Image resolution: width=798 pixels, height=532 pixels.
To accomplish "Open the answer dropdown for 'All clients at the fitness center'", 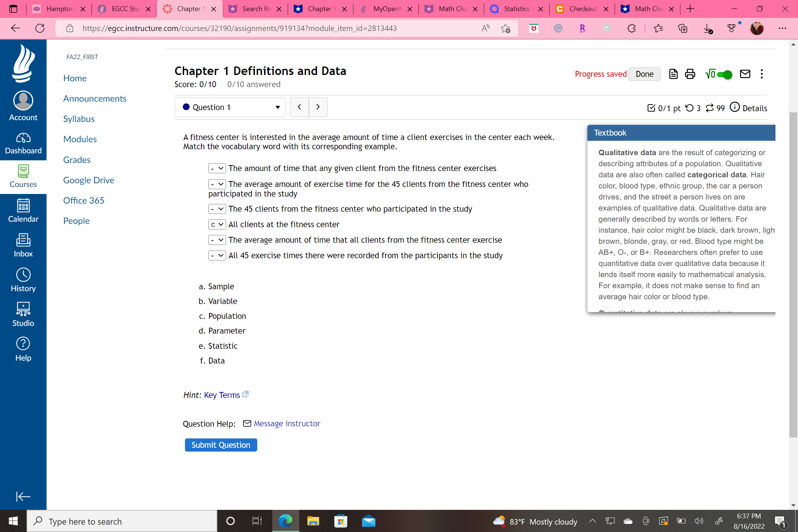I will click(x=217, y=224).
